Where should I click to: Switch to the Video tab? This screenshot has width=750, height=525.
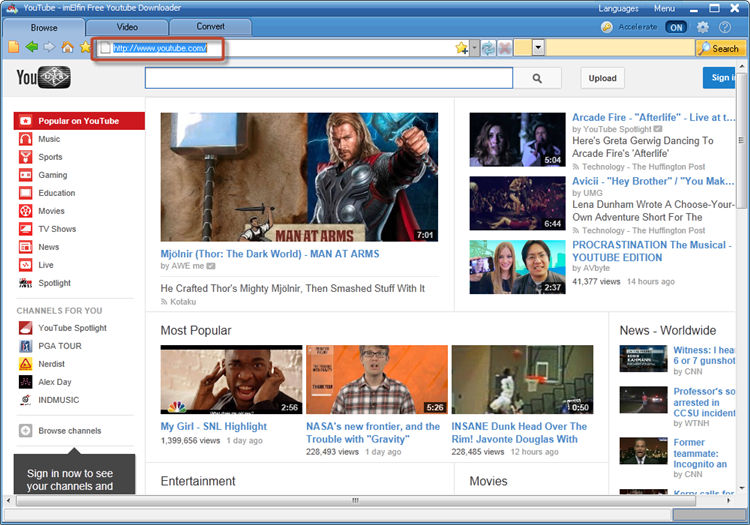point(127,27)
